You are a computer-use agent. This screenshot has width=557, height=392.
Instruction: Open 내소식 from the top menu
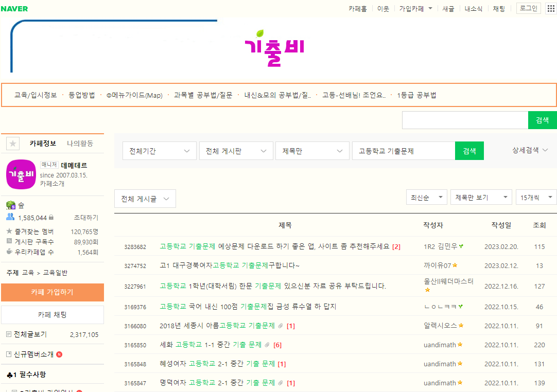(x=474, y=8)
